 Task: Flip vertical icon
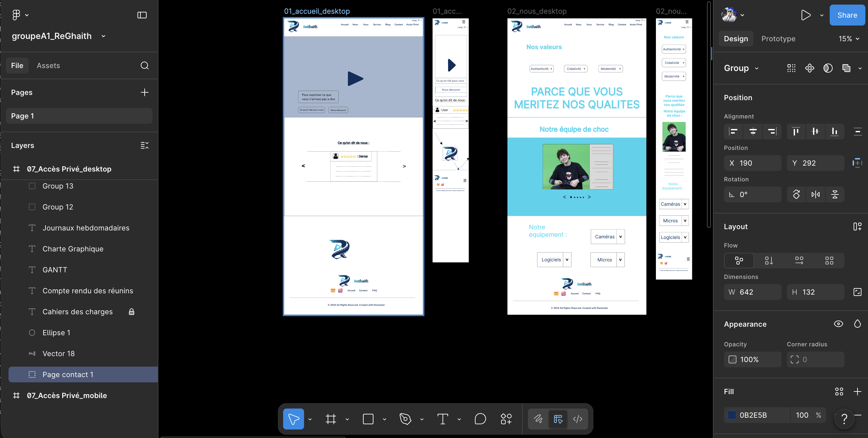835,194
